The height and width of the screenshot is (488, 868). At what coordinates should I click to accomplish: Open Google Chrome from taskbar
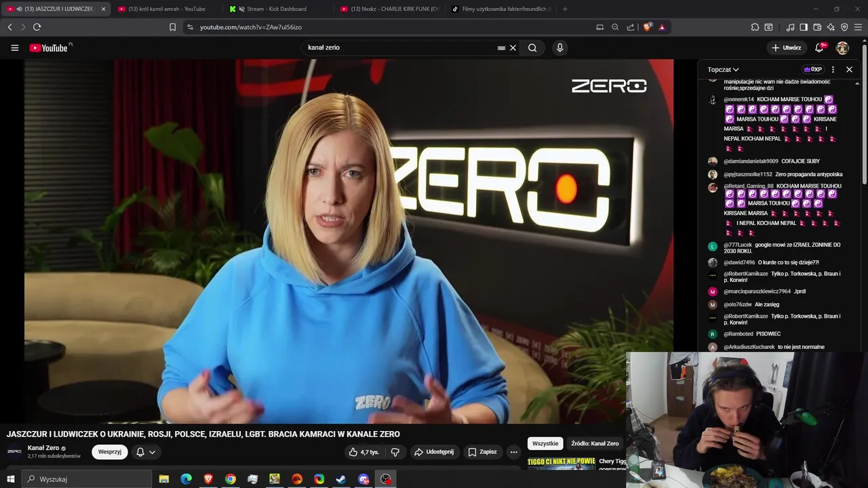[x=231, y=479]
